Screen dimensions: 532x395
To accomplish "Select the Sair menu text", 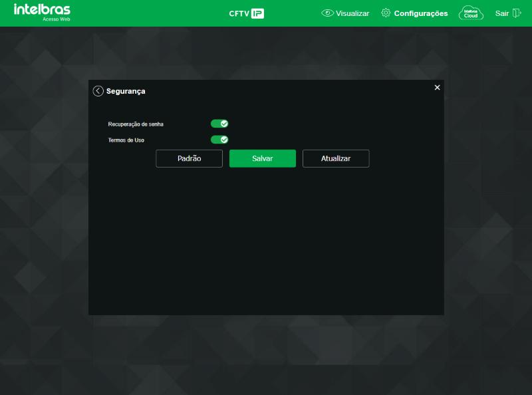I will 502,13.
